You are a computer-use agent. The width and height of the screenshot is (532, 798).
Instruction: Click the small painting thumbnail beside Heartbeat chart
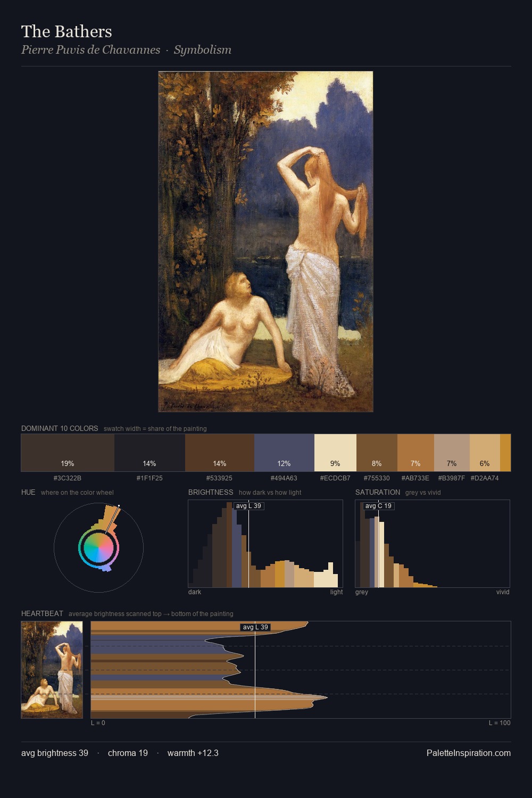(x=52, y=669)
